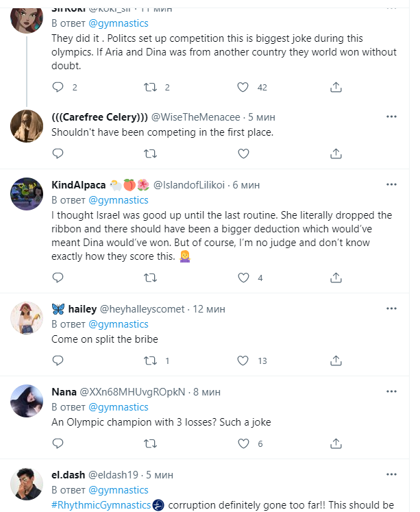
Task: Share KindAlpaca's tweet
Action: [336, 278]
